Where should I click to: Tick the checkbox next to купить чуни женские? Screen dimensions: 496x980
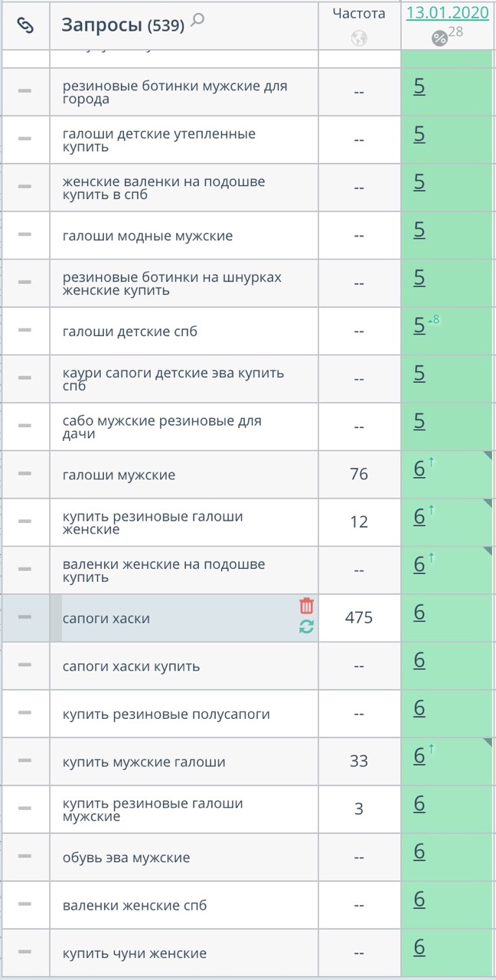coord(25,952)
